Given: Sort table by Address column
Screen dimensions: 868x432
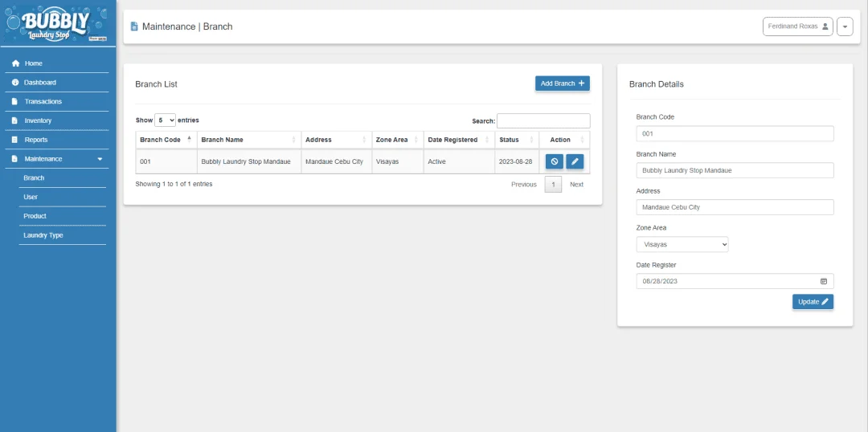Looking at the screenshot, I should click(336, 140).
